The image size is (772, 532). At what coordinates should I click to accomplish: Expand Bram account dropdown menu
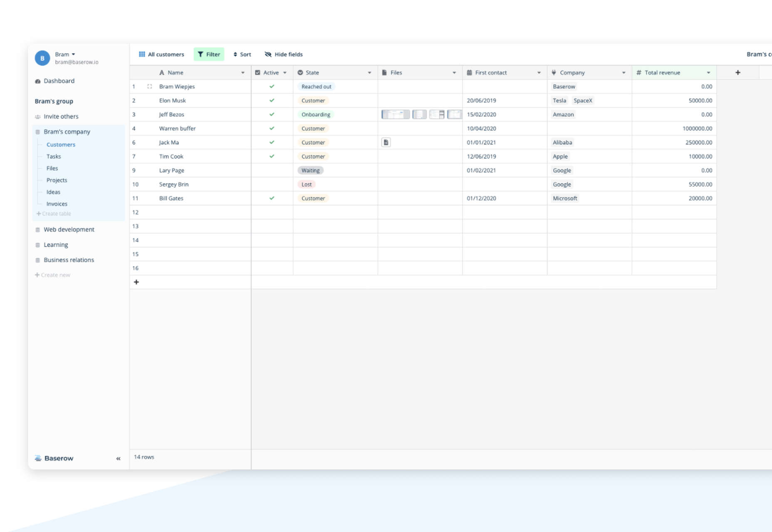click(x=73, y=54)
